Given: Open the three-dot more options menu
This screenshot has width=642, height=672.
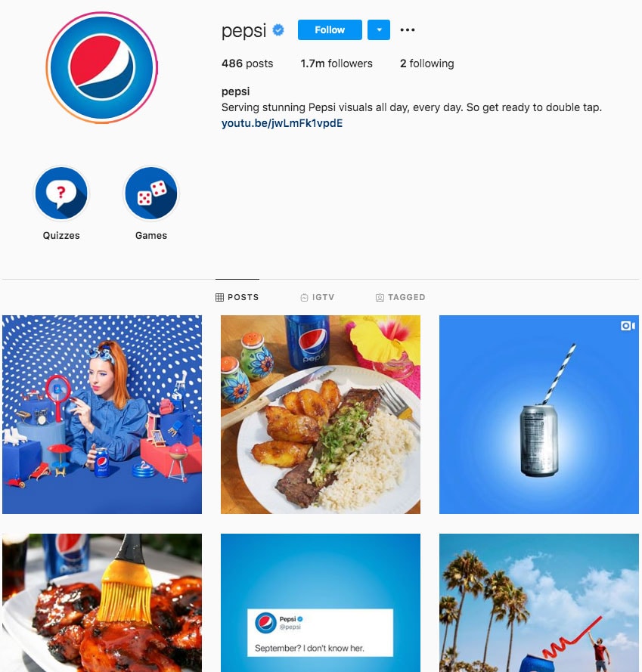Looking at the screenshot, I should click(x=408, y=29).
